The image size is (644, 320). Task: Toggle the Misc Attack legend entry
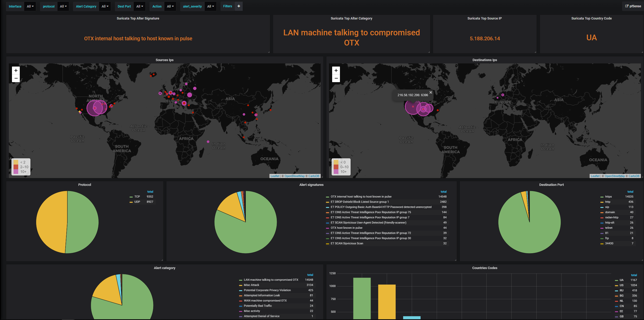(x=252, y=285)
